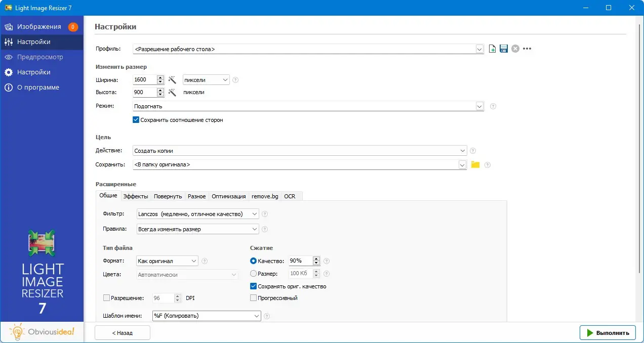Viewport: 644px width, 343px height.
Task: Click the Выполнить button
Action: pos(608,332)
